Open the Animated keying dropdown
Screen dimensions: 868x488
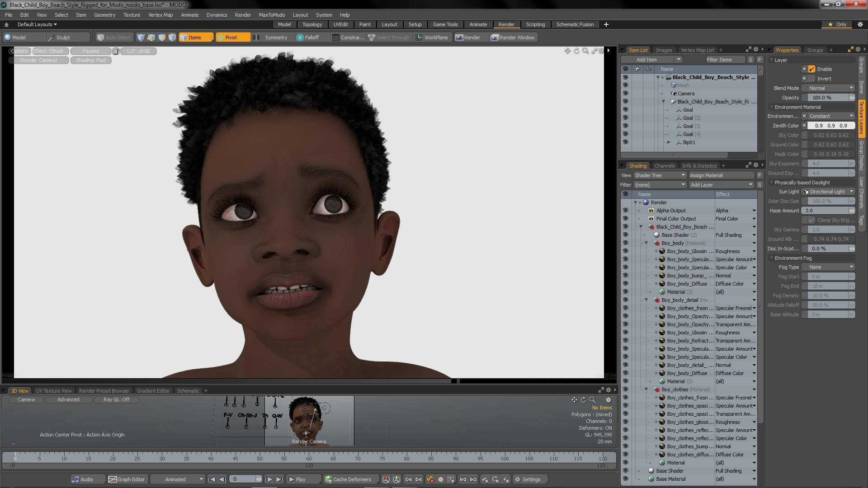(177, 479)
